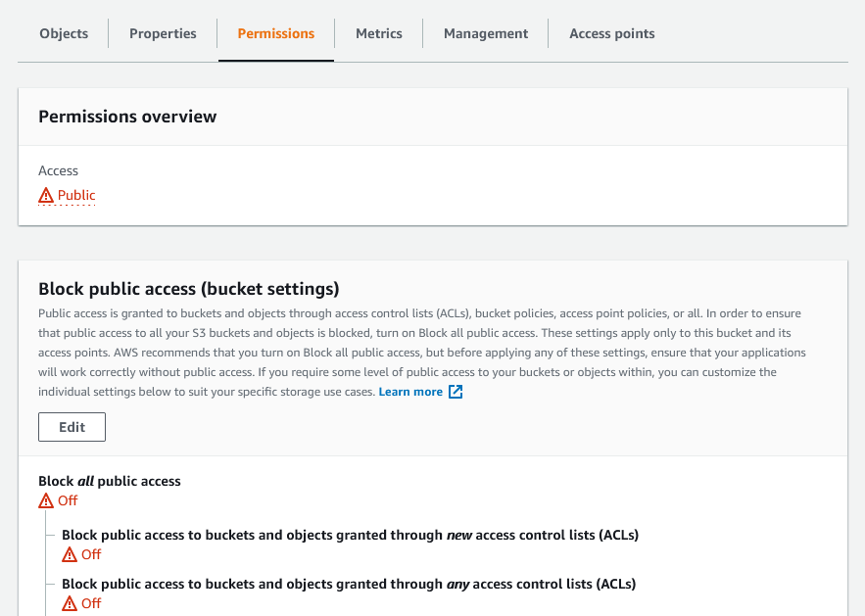Switch to the Access points tab
The height and width of the screenshot is (616, 865).
click(x=612, y=33)
